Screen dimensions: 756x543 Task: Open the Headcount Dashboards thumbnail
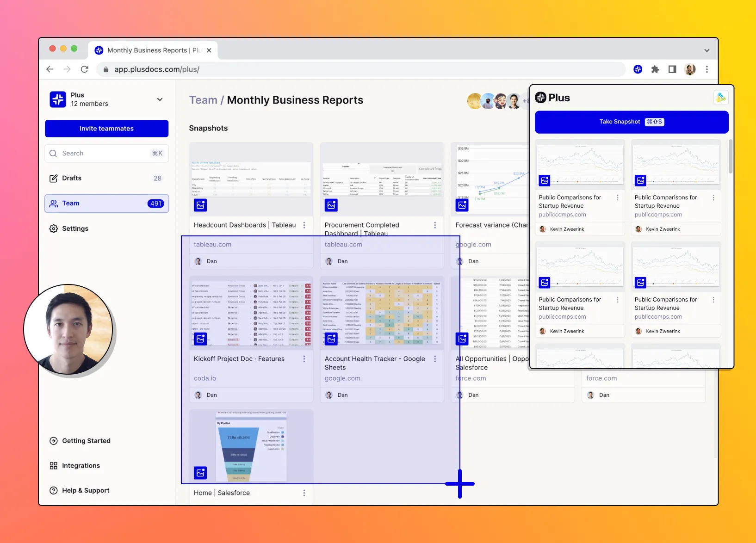tap(251, 179)
